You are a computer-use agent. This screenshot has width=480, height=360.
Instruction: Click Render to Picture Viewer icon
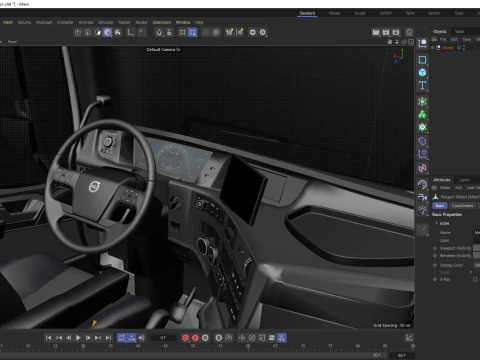click(x=386, y=32)
